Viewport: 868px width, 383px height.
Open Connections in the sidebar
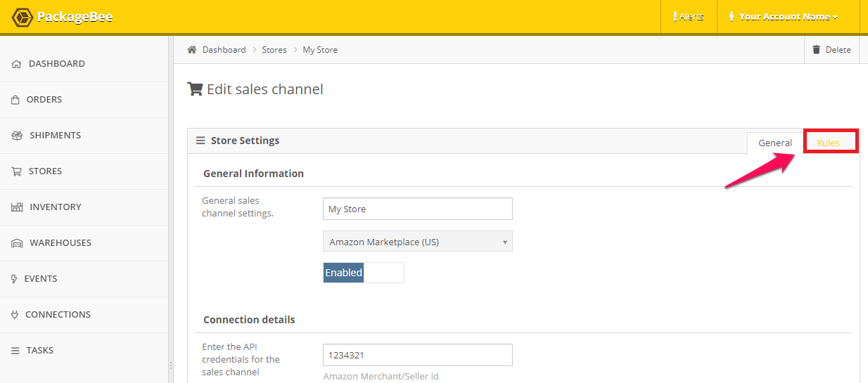[x=84, y=315]
